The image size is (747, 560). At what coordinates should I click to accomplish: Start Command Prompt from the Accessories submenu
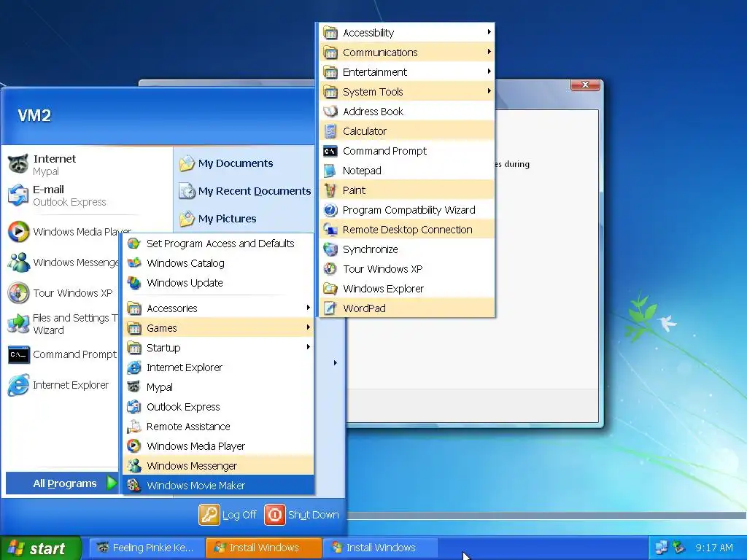coord(407,151)
